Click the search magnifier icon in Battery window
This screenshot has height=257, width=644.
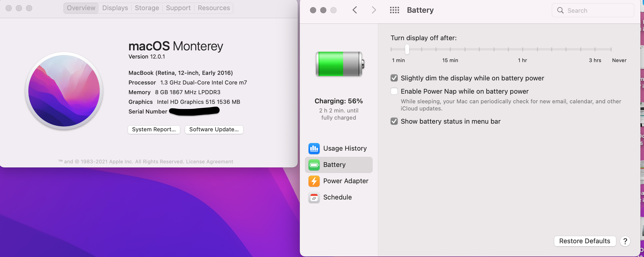560,10
